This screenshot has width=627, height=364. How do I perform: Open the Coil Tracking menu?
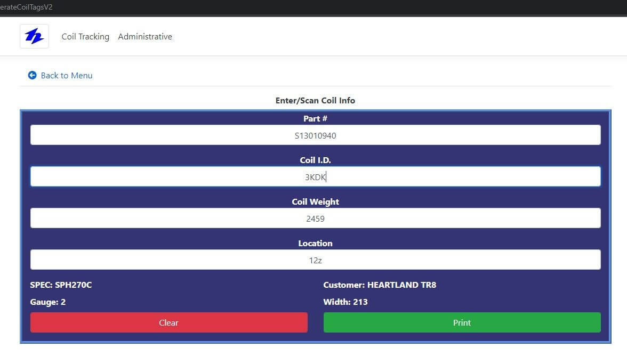click(85, 36)
